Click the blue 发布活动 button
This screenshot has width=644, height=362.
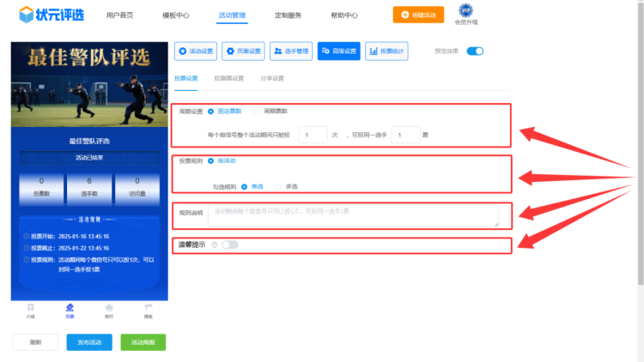click(89, 341)
